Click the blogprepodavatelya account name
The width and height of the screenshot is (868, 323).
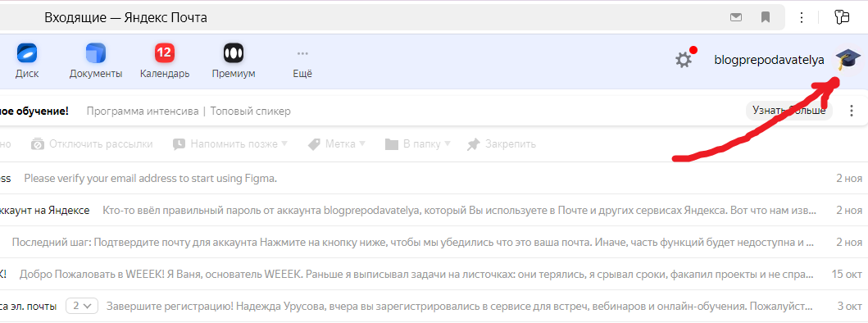[770, 59]
